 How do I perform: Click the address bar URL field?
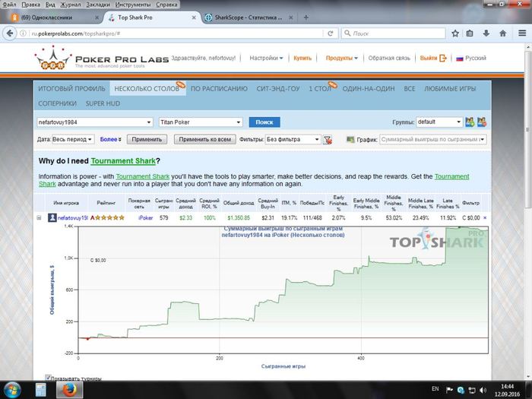coord(175,33)
